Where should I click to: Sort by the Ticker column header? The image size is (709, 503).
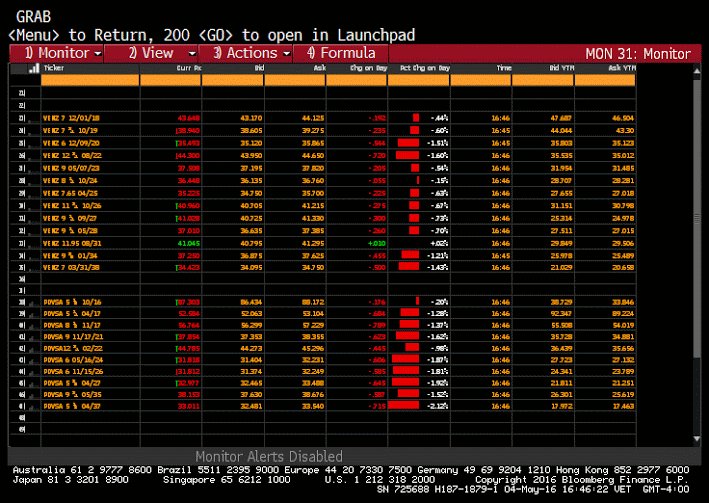54,68
